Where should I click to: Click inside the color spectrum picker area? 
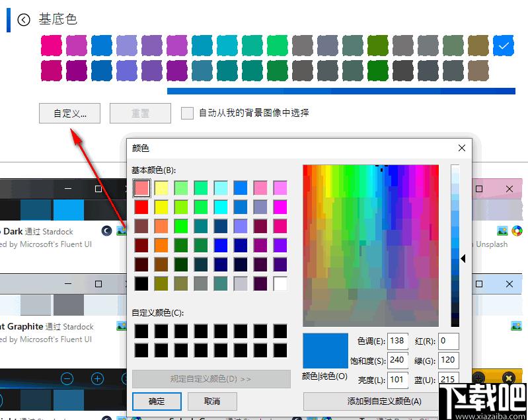point(370,244)
